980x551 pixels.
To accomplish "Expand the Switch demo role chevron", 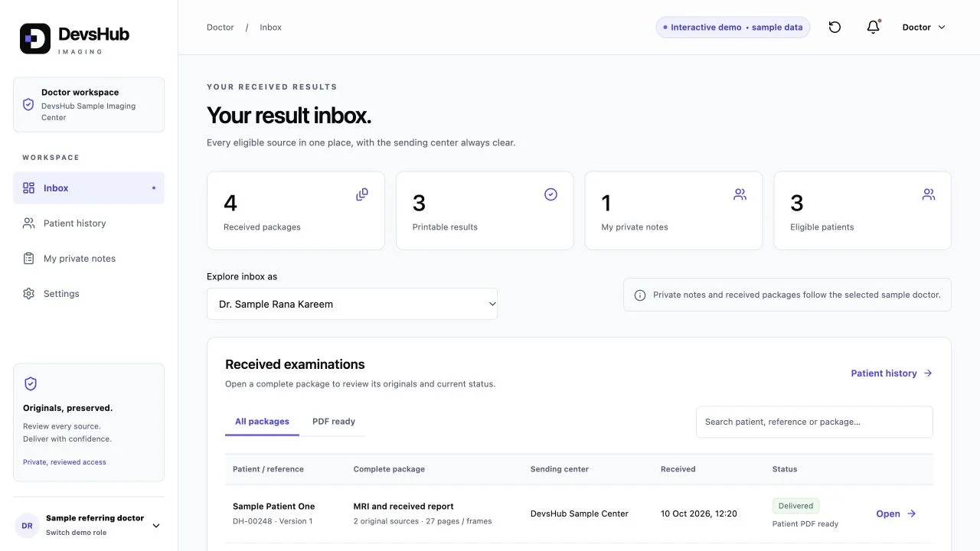I will [156, 526].
